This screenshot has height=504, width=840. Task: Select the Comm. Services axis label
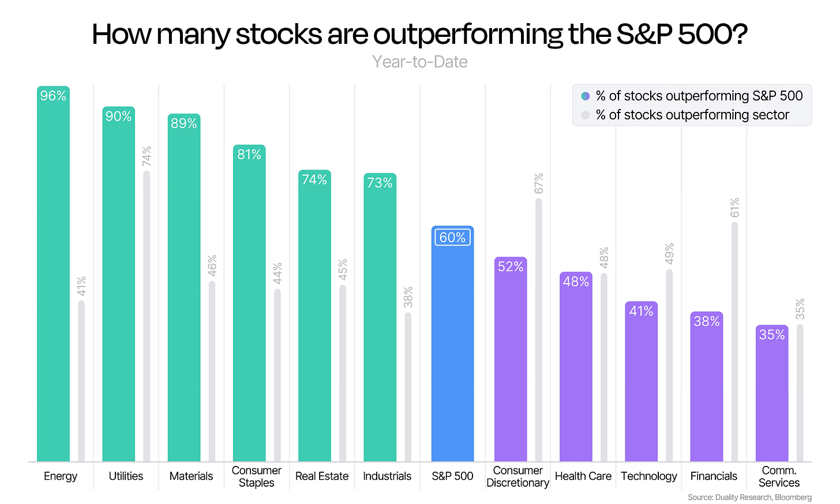click(x=779, y=477)
